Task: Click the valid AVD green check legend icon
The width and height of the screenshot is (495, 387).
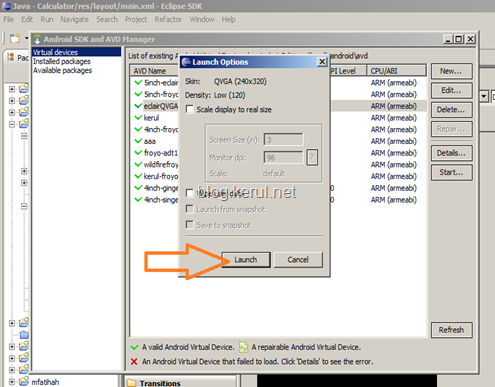Action: 134,347
